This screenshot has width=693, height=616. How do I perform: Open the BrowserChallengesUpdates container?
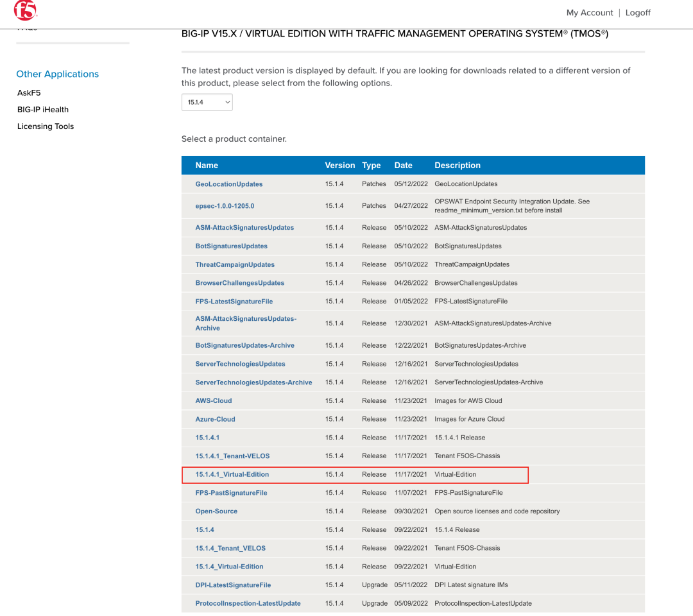(239, 283)
